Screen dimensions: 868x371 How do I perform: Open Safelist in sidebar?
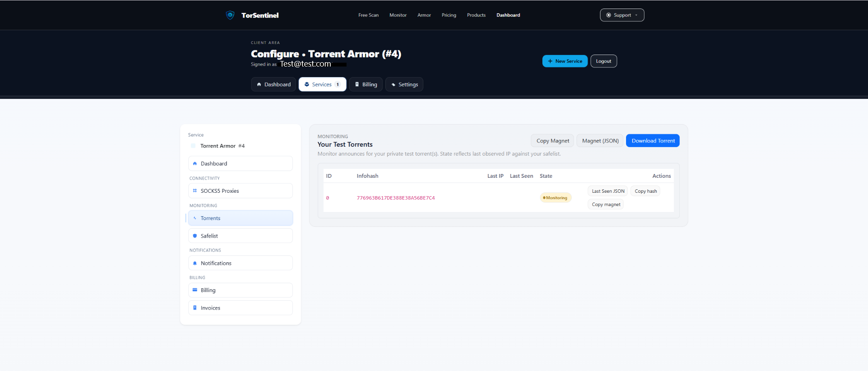click(240, 236)
